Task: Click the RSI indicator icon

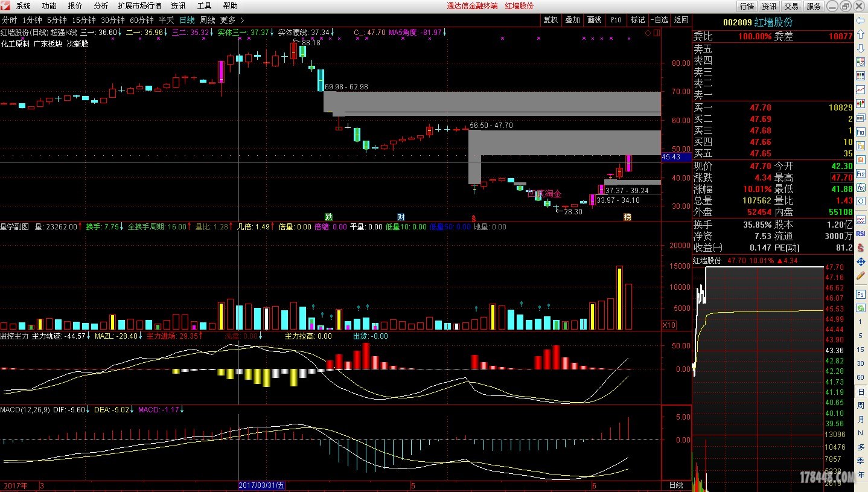Action: (x=860, y=233)
